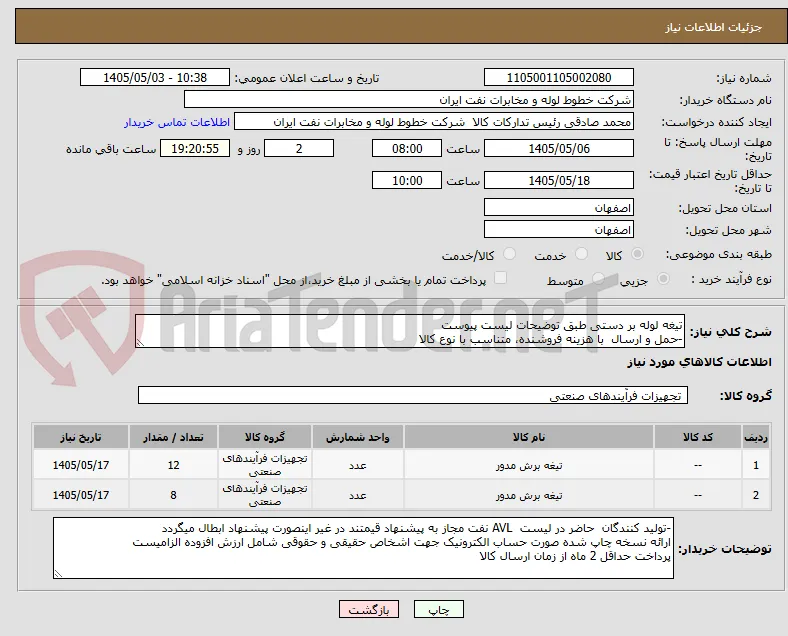
Task: Click the request creator field محمد صادقی
Action: 434,122
